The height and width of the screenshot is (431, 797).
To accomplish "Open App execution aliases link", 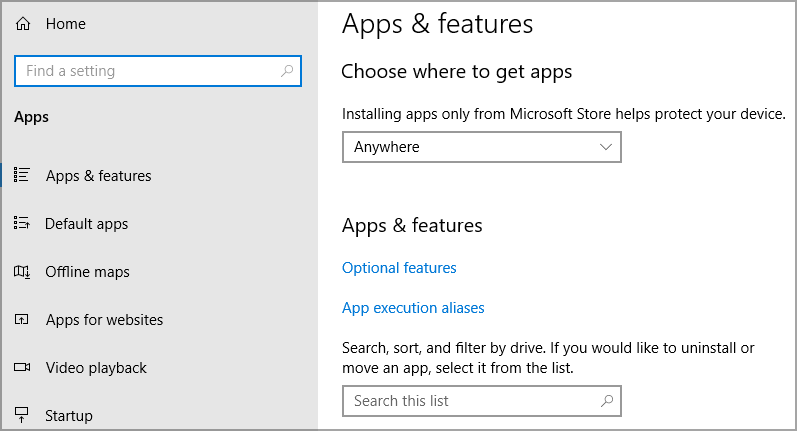I will pos(413,308).
